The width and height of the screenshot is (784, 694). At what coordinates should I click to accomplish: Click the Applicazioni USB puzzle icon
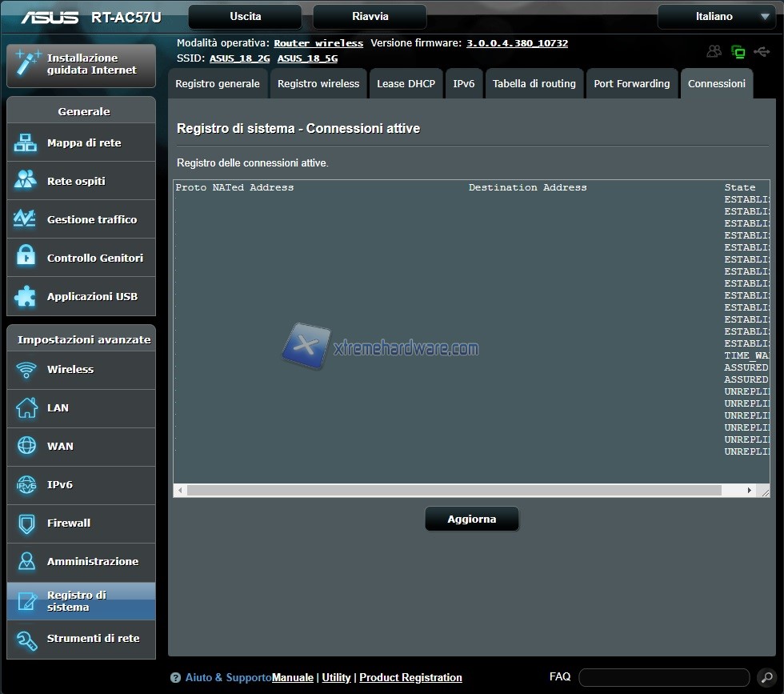[x=26, y=296]
